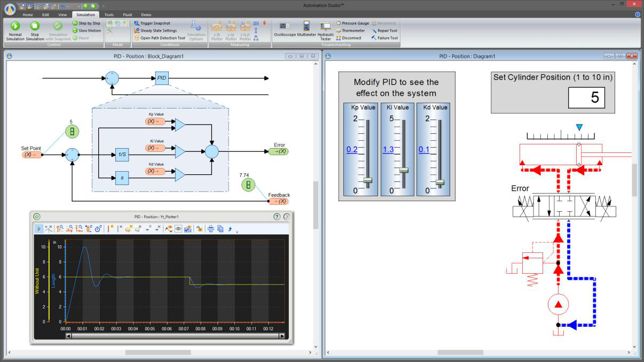This screenshot has height=362, width=644.
Task: Toggle the lock icon in plotter toolbar
Action: tap(199, 229)
